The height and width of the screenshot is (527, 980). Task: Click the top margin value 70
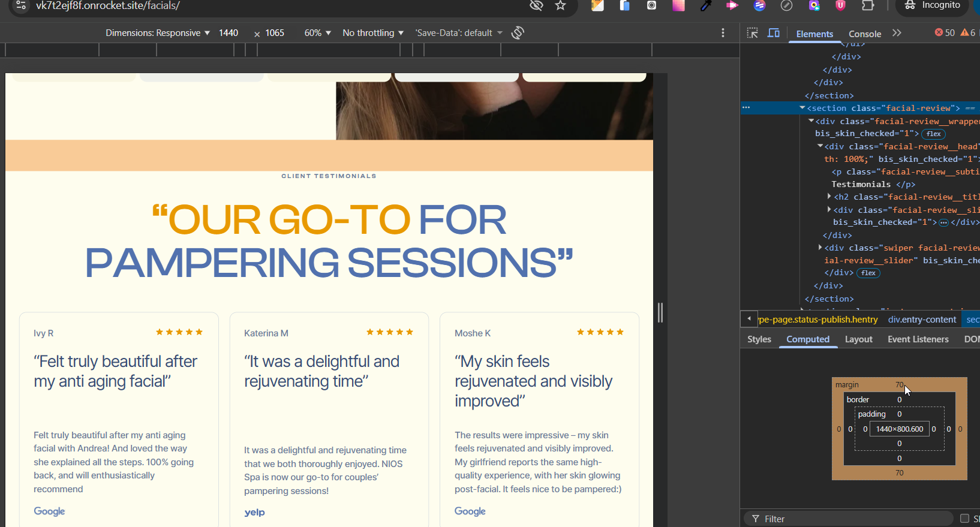[900, 385]
